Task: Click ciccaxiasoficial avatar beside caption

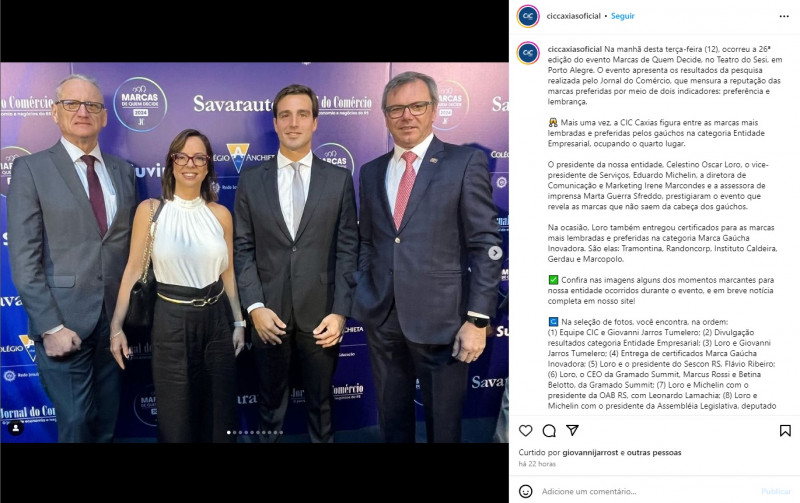Action: pos(528,53)
